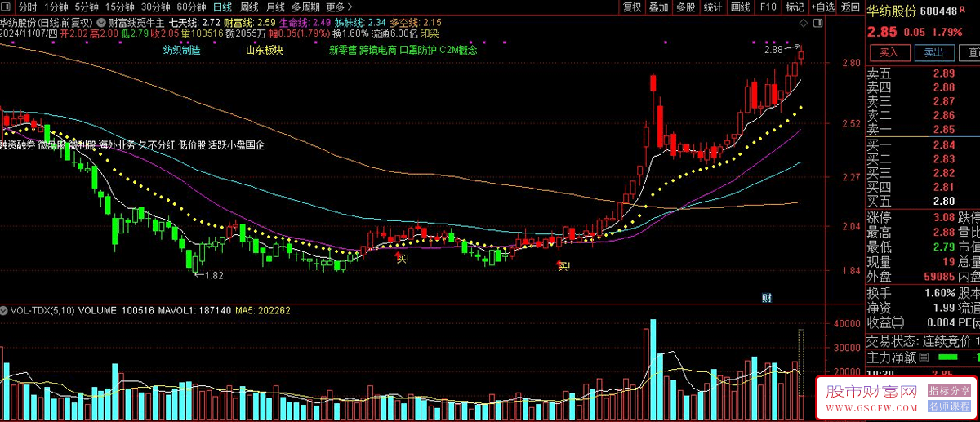The width and height of the screenshot is (980, 422).
Task: Select the 5分钟 period
Action: [87, 7]
